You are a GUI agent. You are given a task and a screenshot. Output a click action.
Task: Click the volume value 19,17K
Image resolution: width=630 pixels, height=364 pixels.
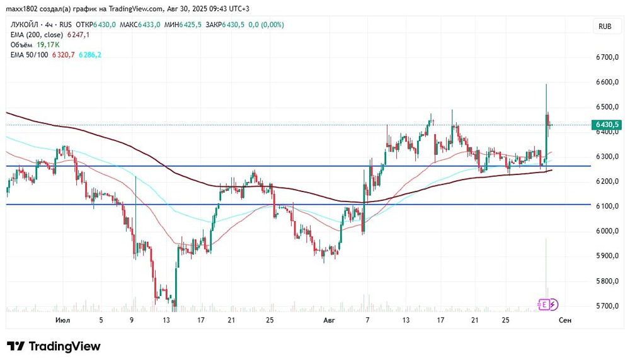click(48, 45)
